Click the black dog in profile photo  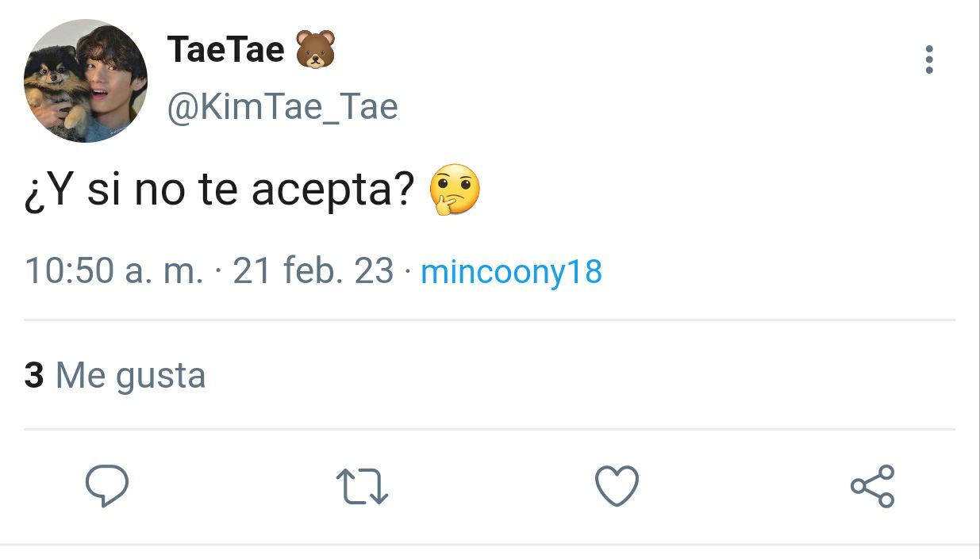pyautogui.click(x=57, y=89)
